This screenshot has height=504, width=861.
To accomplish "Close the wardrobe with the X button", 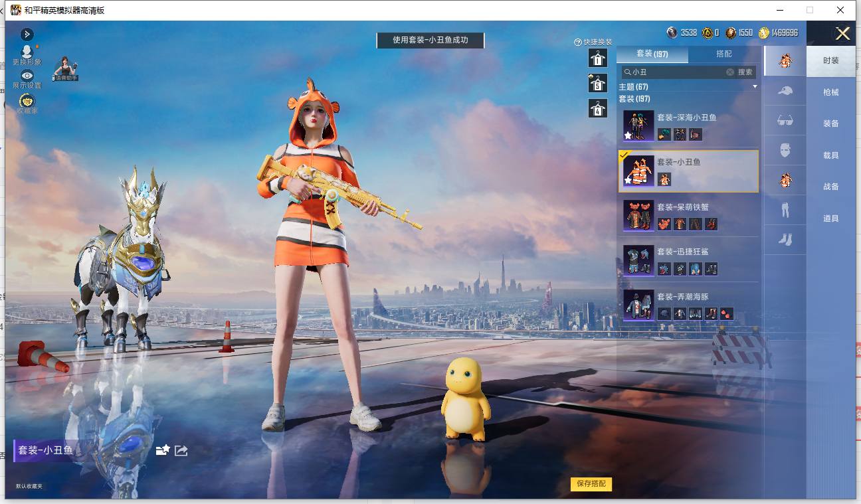I will click(842, 34).
